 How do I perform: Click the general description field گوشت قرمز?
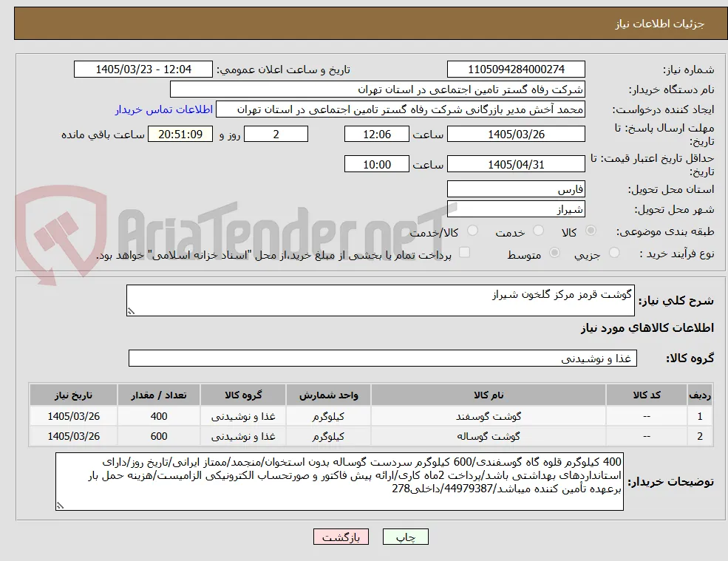[x=380, y=301]
